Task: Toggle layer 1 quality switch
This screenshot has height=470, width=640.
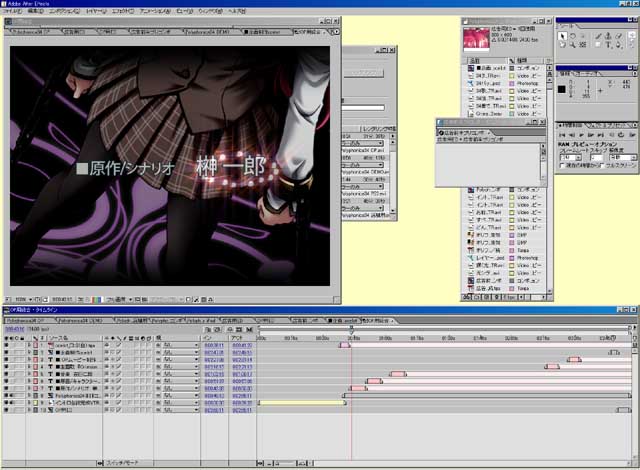Action: pyautogui.click(x=119, y=345)
